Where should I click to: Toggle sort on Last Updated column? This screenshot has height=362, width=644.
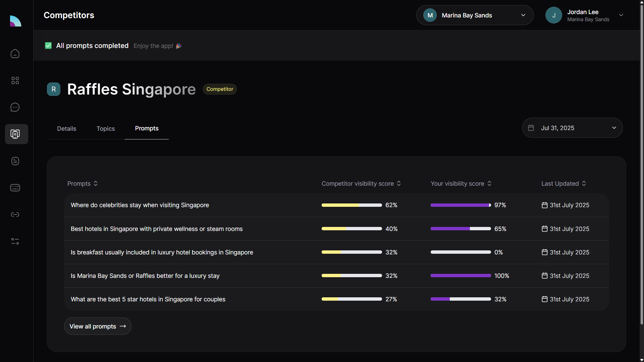563,184
